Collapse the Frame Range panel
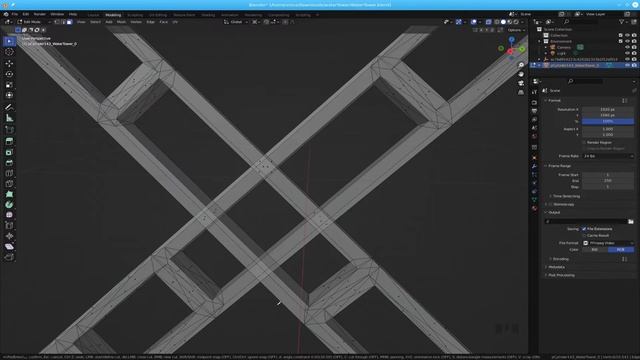This screenshot has height=360, width=640. coord(559,166)
